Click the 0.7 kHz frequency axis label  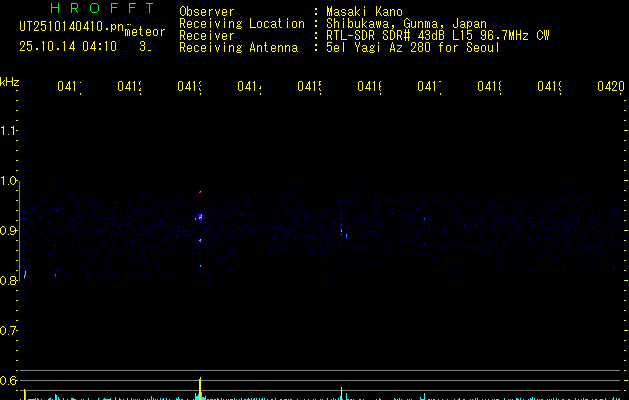[x=8, y=331]
